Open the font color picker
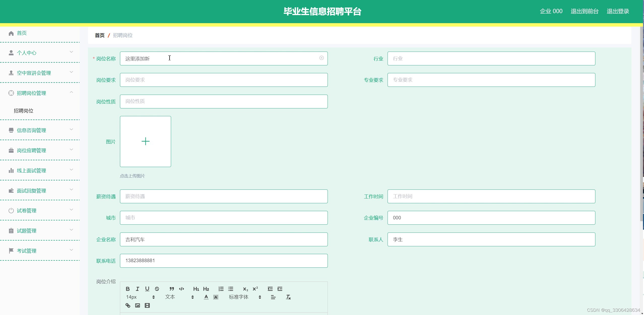 (206, 297)
